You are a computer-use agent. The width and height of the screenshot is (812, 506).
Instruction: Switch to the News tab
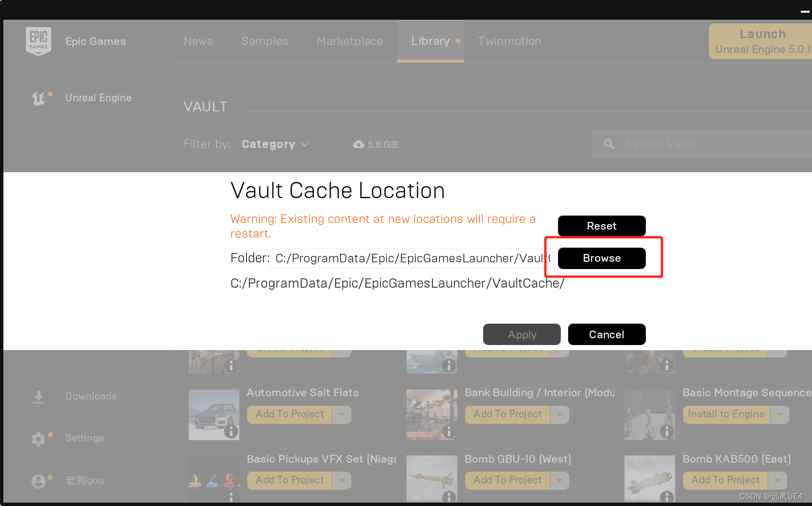(198, 41)
